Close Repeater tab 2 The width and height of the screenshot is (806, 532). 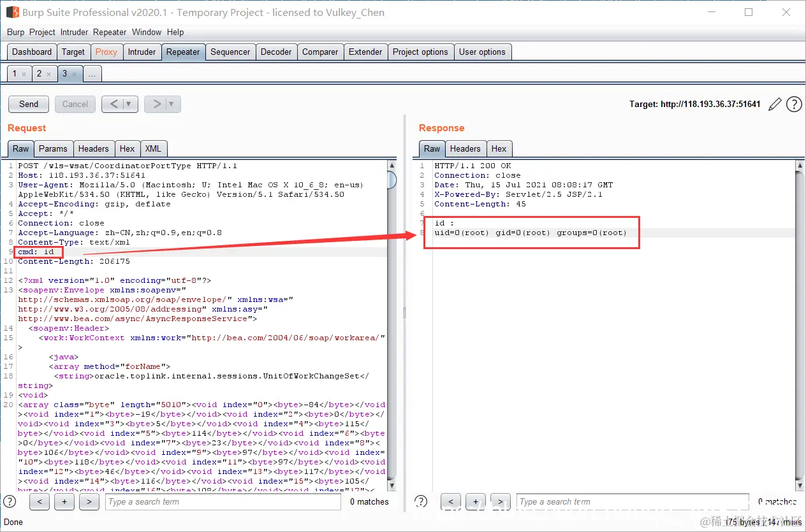pos(48,75)
